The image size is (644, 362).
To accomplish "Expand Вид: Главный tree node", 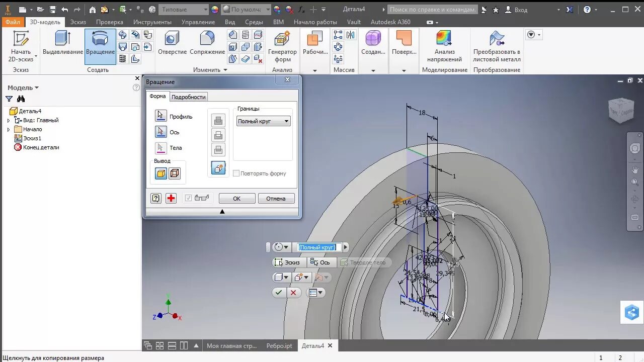I will (9, 121).
